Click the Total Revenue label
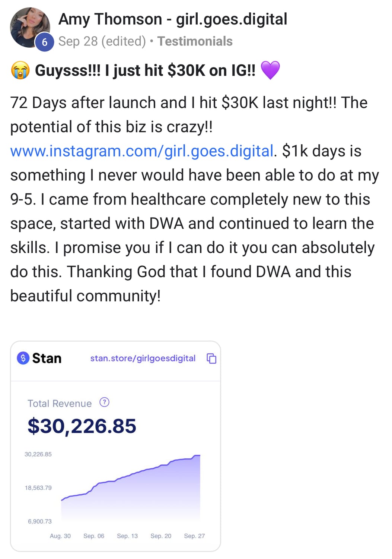The width and height of the screenshot is (392, 559). pos(60,403)
